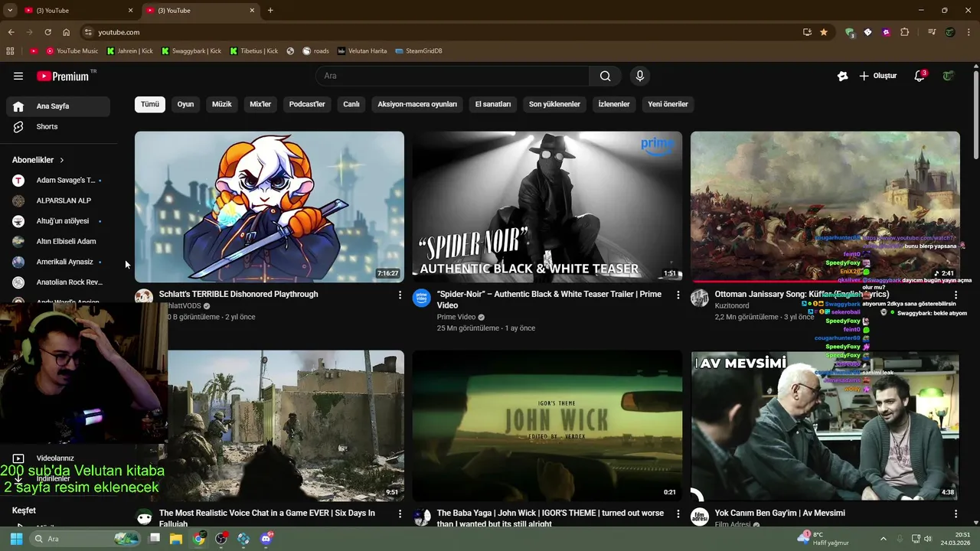Open the hamburger guide menu
Screen dimensions: 980x551
(x=18, y=76)
